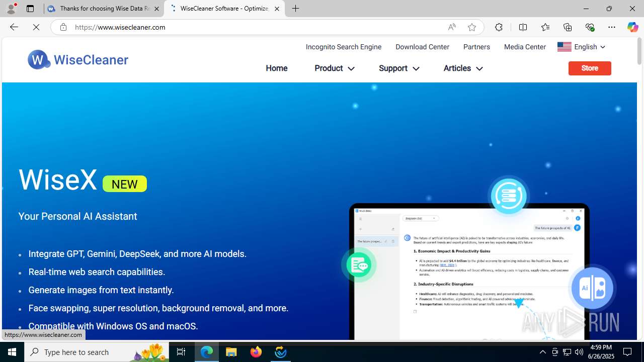
Task: Click Face swapping, super resolution bullet
Action: (158, 308)
